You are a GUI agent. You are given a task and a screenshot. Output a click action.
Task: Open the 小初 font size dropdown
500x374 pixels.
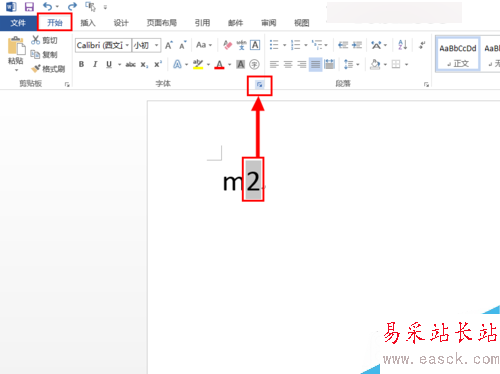(156, 45)
